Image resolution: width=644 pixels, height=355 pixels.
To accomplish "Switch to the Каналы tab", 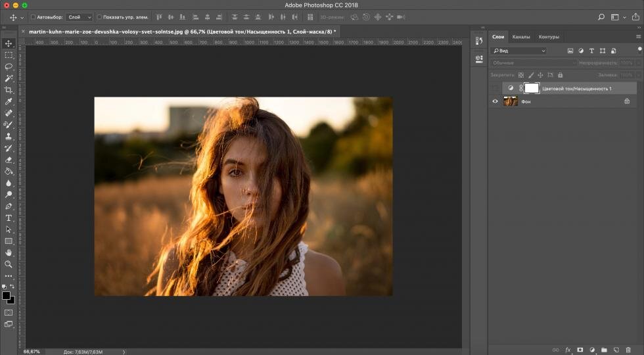I will pyautogui.click(x=521, y=37).
